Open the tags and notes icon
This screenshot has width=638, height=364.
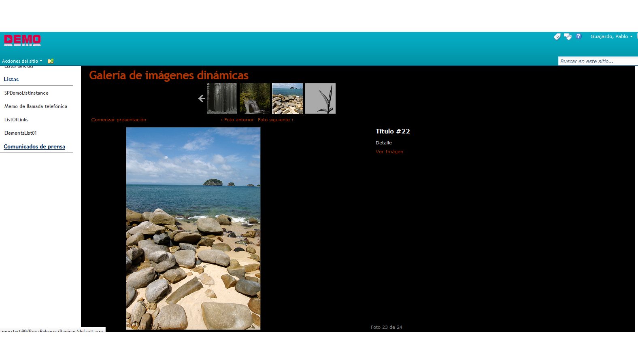tap(568, 36)
